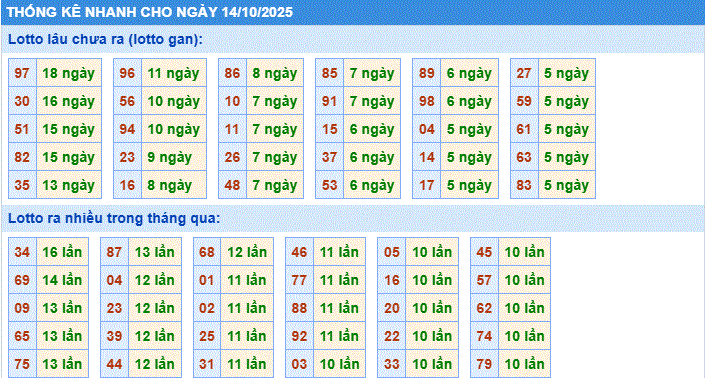
Task: Select lotto number 83 cell
Action: (x=524, y=185)
